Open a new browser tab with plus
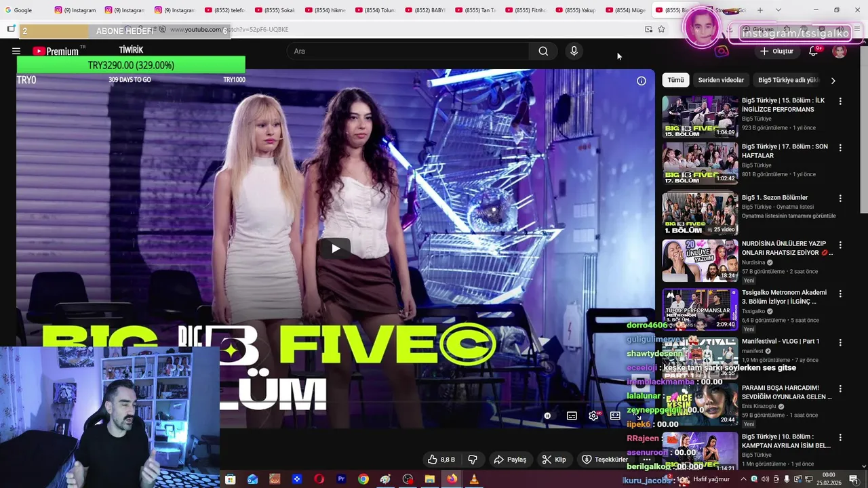Image resolution: width=868 pixels, height=488 pixels. click(759, 10)
